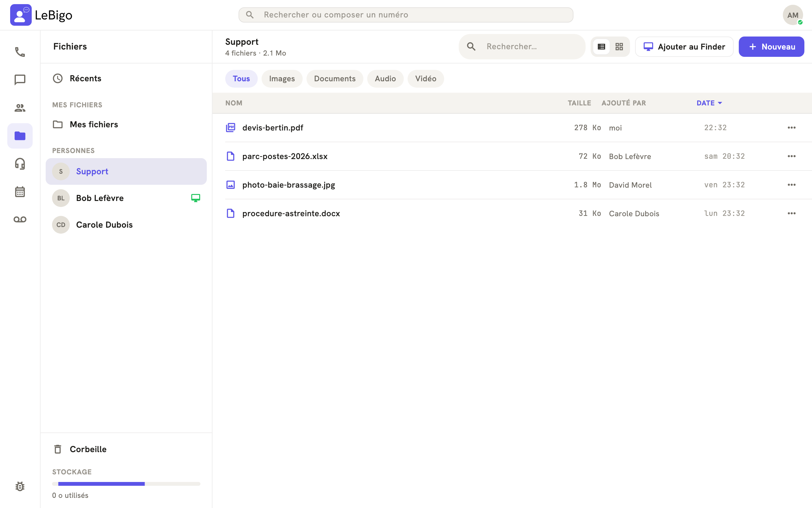Click the green screen icon beside Bob Lefèvre
This screenshot has width=812, height=508.
pyautogui.click(x=196, y=198)
